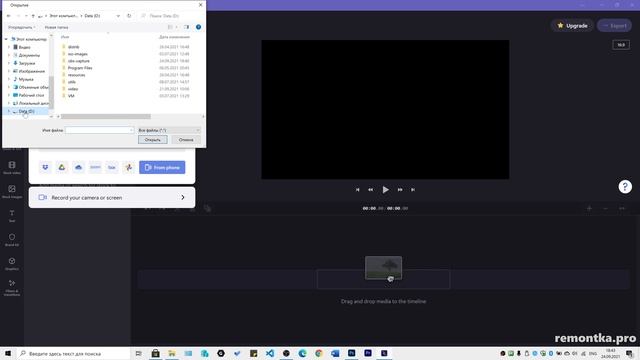The image size is (640, 360).
Task: Collapse the This PC tree node
Action: tap(6, 40)
